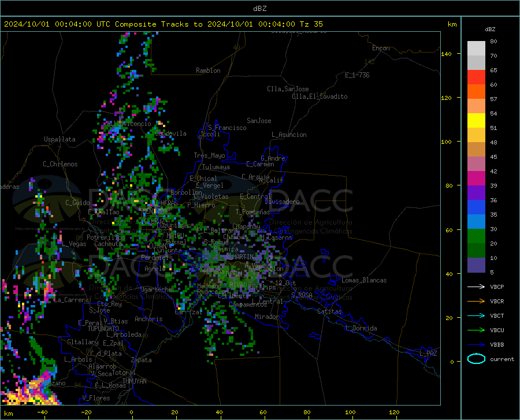The width and height of the screenshot is (520, 420).
Task: Select the yellow 54 dBZ color swatch
Action: click(476, 121)
